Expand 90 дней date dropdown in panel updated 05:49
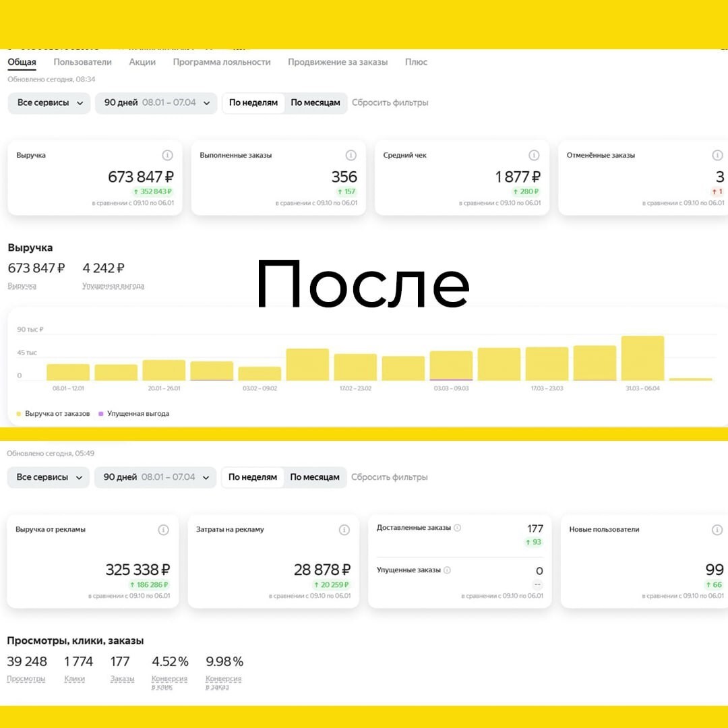 (x=155, y=477)
